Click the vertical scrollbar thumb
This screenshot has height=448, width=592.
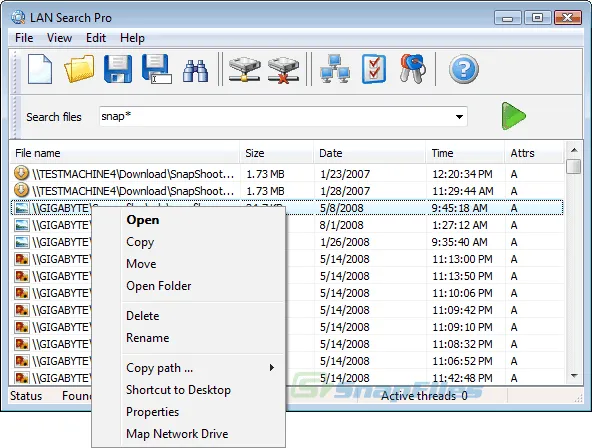pos(574,166)
